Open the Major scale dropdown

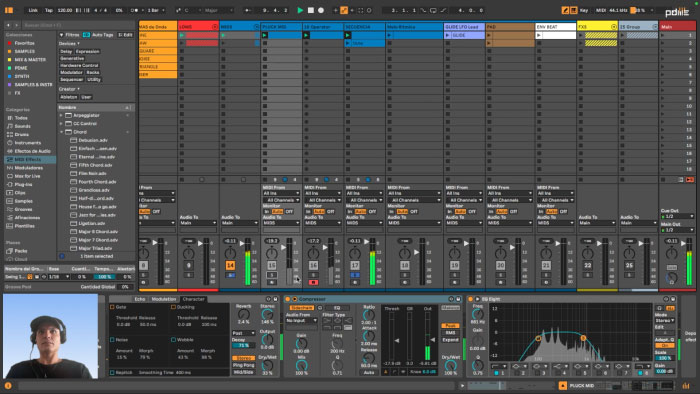(x=216, y=10)
